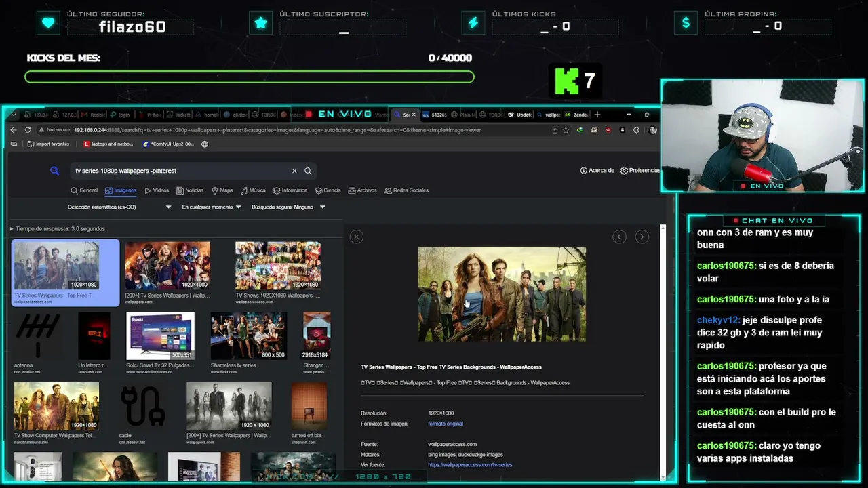
Task: Click the large preview image in viewer
Action: 502,293
